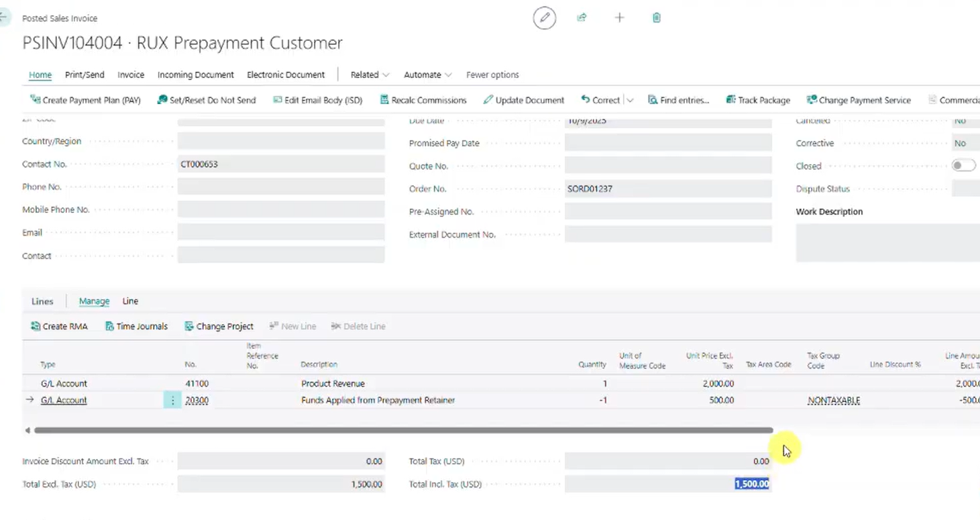Click the Total Incl. Tax (USD) field
980x520 pixels.
pyautogui.click(x=668, y=484)
